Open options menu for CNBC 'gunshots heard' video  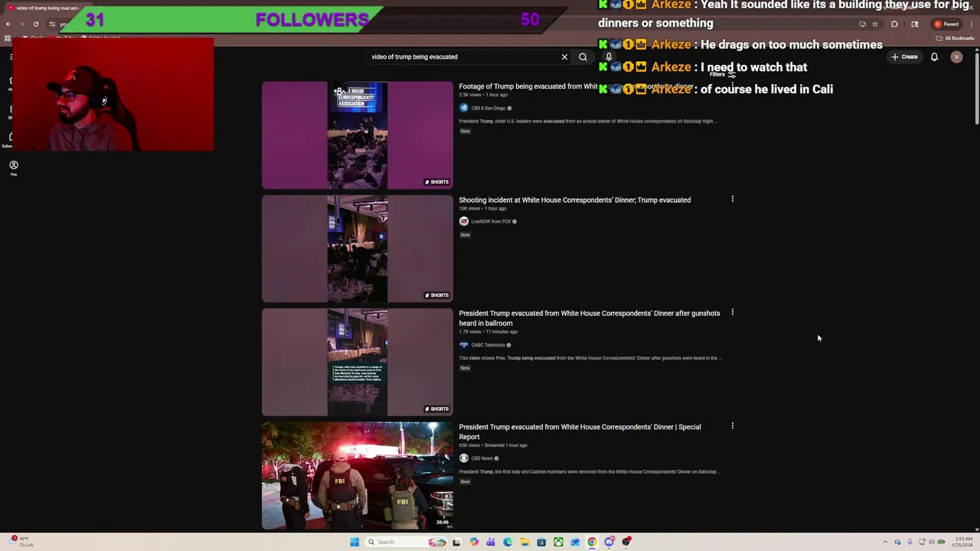732,312
